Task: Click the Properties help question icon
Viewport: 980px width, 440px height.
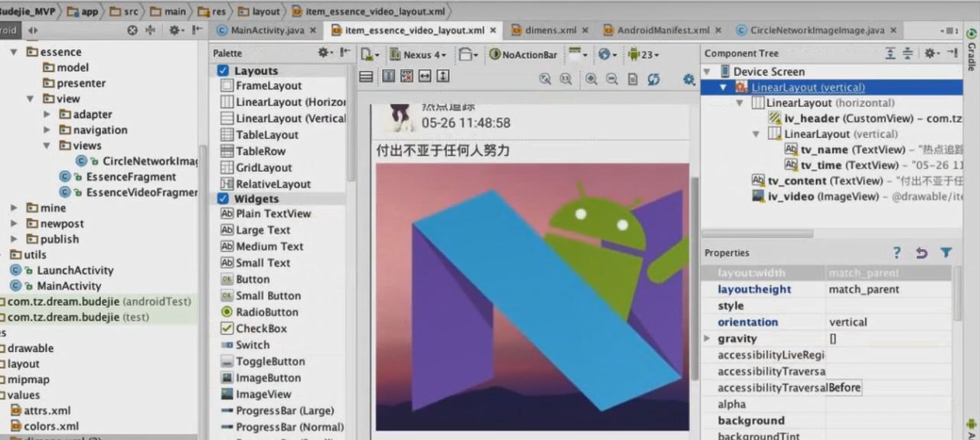Action: (x=897, y=253)
